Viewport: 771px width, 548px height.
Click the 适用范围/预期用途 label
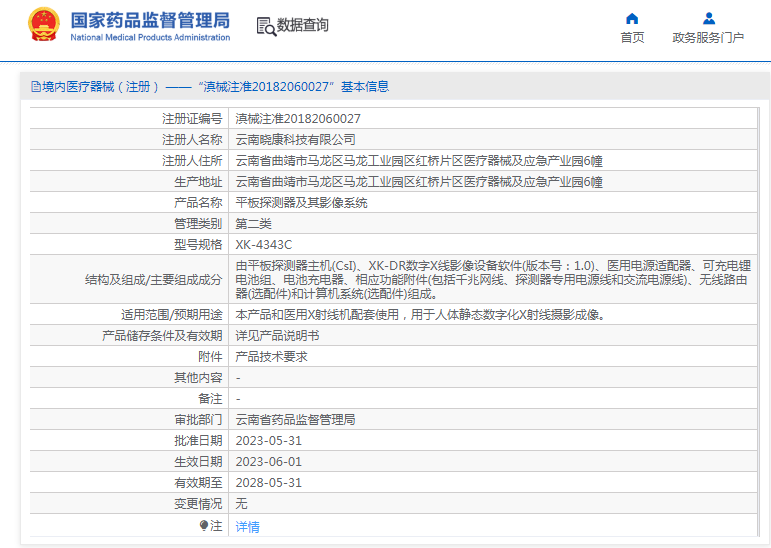pyautogui.click(x=172, y=314)
